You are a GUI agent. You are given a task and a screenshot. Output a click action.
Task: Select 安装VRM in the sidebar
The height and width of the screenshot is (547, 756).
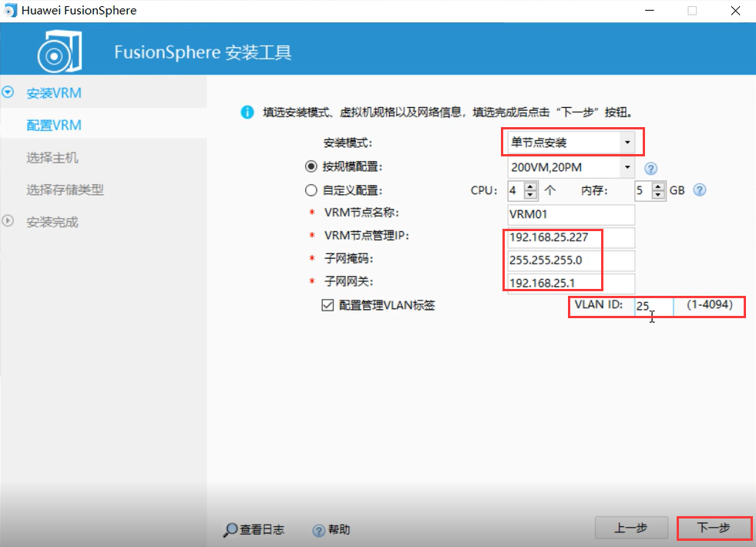coord(53,92)
